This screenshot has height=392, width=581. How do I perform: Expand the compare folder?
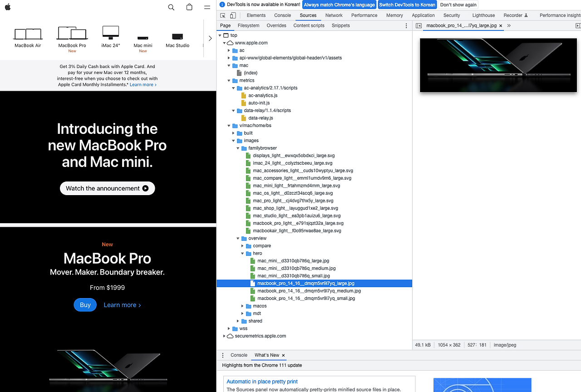(242, 246)
